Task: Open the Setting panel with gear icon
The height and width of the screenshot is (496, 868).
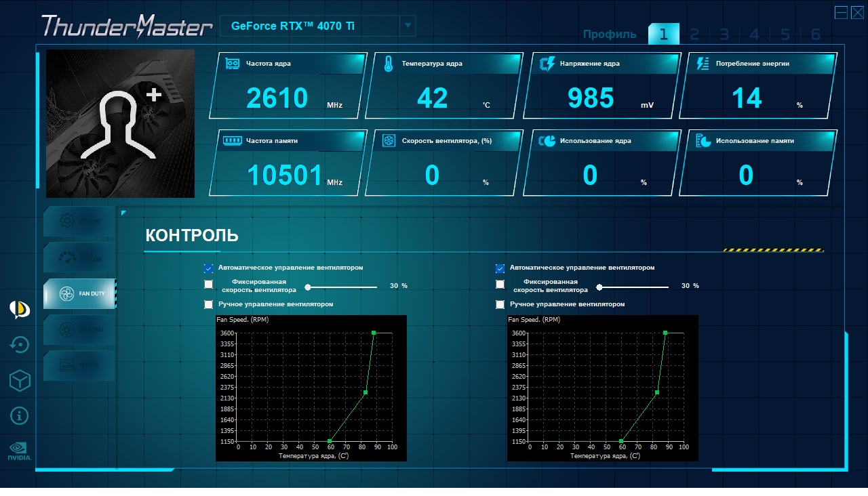Action: point(79,221)
